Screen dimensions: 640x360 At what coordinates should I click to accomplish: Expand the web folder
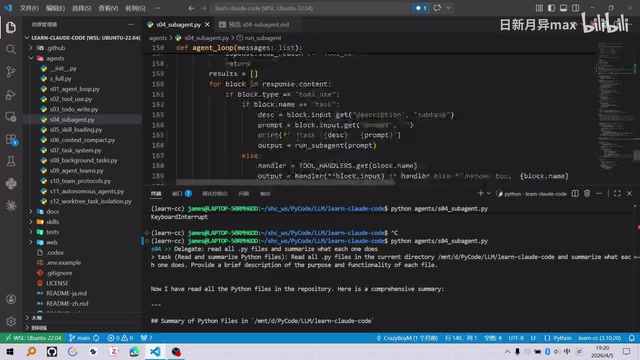(31, 242)
